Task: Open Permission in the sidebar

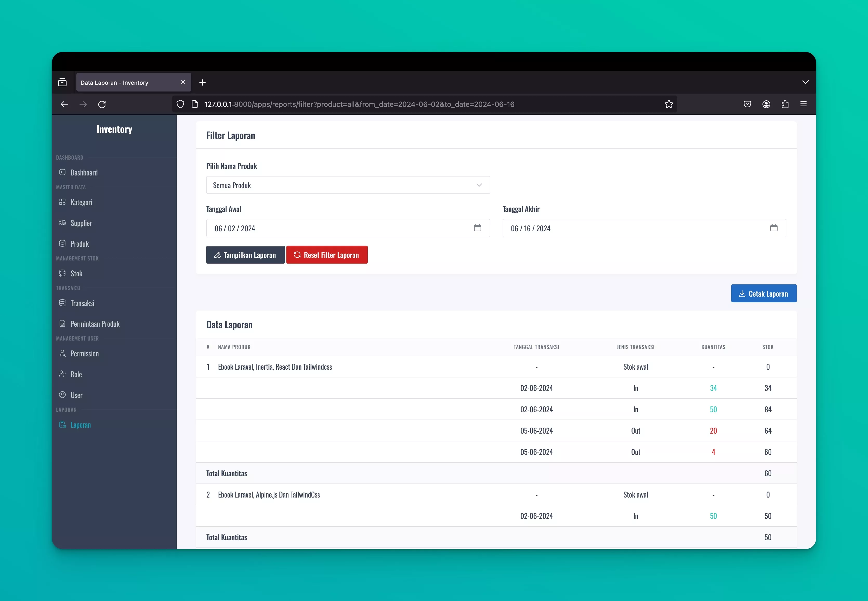Action: point(85,354)
